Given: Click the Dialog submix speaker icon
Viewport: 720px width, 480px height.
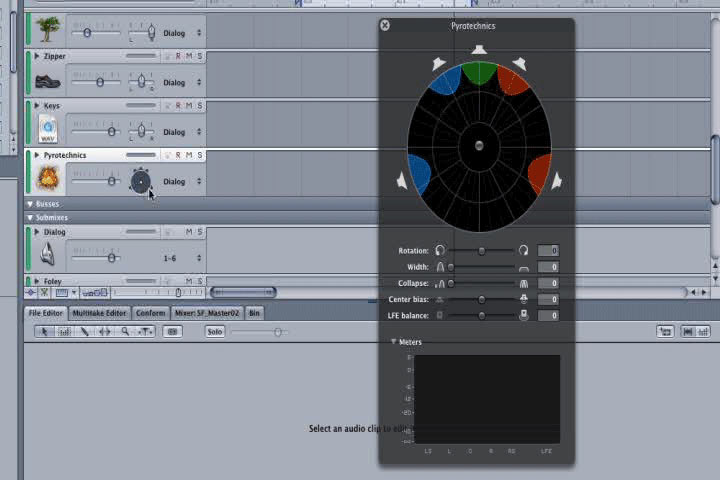Looking at the screenshot, I should point(47,254).
